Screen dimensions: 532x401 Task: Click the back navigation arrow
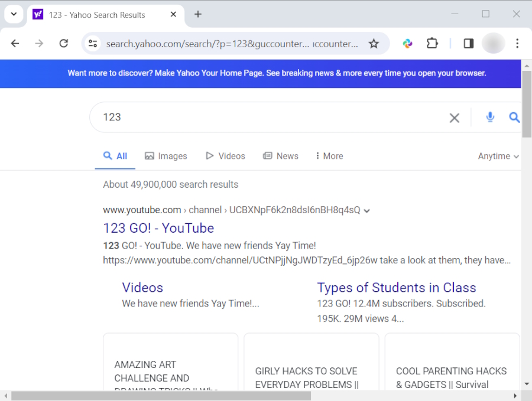[x=15, y=43]
